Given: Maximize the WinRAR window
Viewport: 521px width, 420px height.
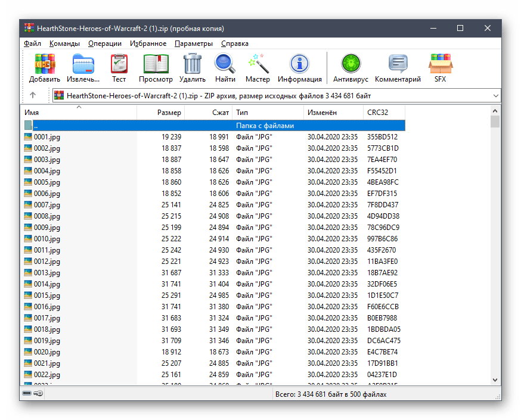Looking at the screenshot, I should [x=460, y=28].
